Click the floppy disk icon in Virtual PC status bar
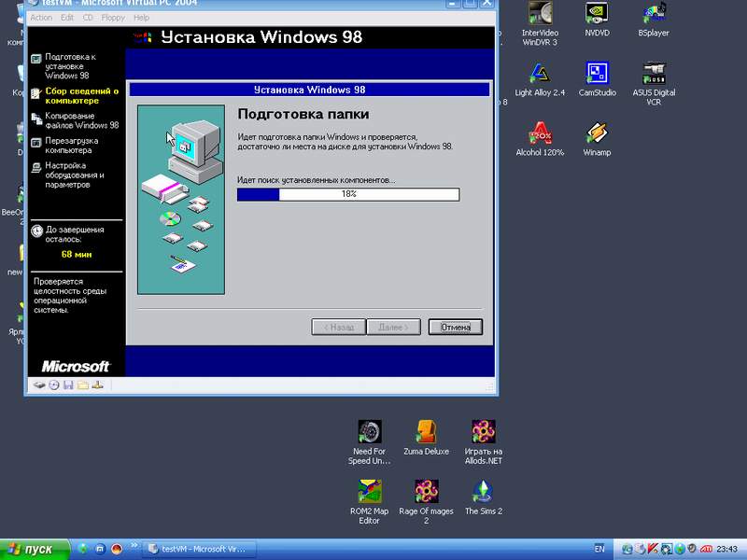 click(68, 385)
